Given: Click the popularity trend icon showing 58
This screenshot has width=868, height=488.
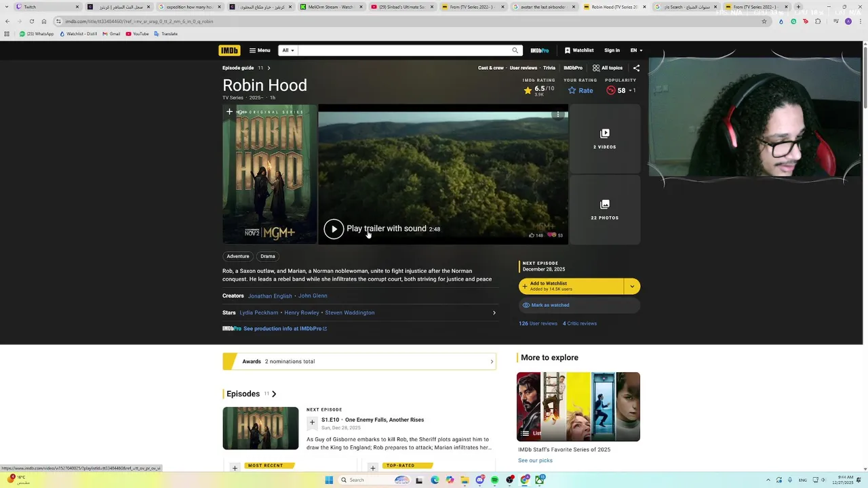Looking at the screenshot, I should pos(611,90).
